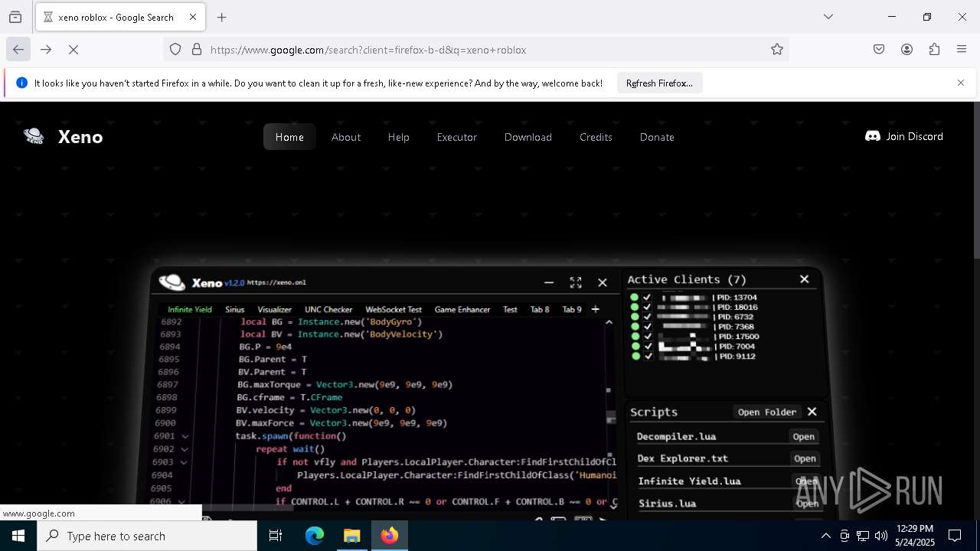Viewport: 980px width, 551px height.
Task: Open the Dex Explorer.txt script
Action: pyautogui.click(x=805, y=458)
